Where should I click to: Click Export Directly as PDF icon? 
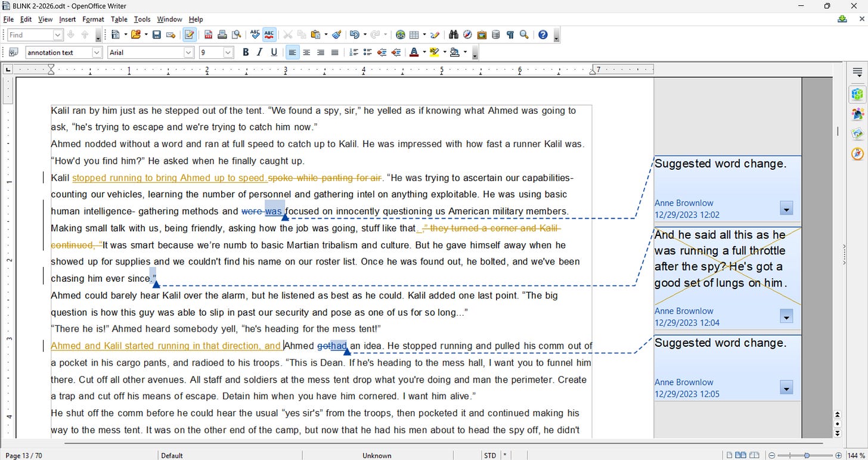(x=208, y=35)
